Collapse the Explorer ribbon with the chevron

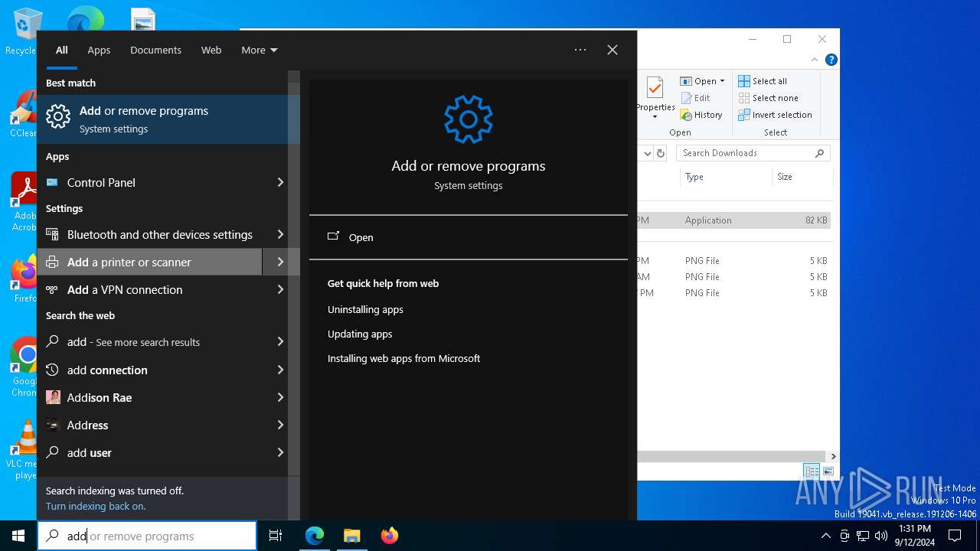pos(815,60)
